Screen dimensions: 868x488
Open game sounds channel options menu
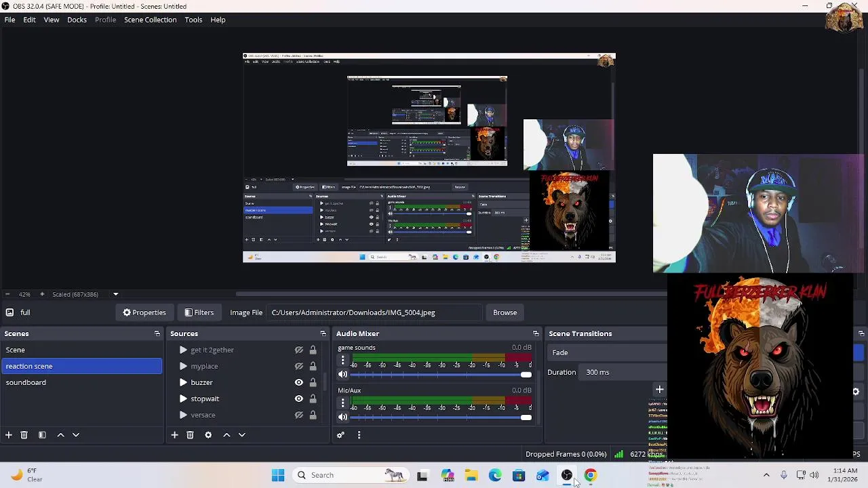[342, 361]
